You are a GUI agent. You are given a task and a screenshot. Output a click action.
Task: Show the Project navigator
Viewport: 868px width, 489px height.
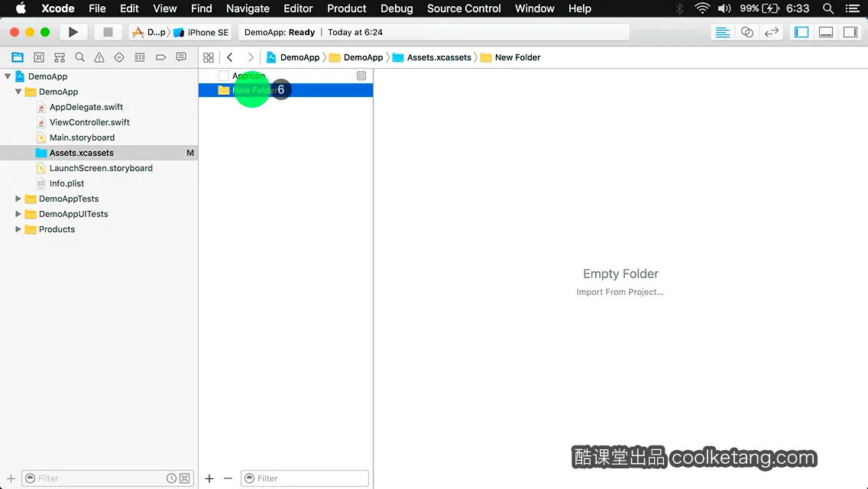(x=18, y=57)
